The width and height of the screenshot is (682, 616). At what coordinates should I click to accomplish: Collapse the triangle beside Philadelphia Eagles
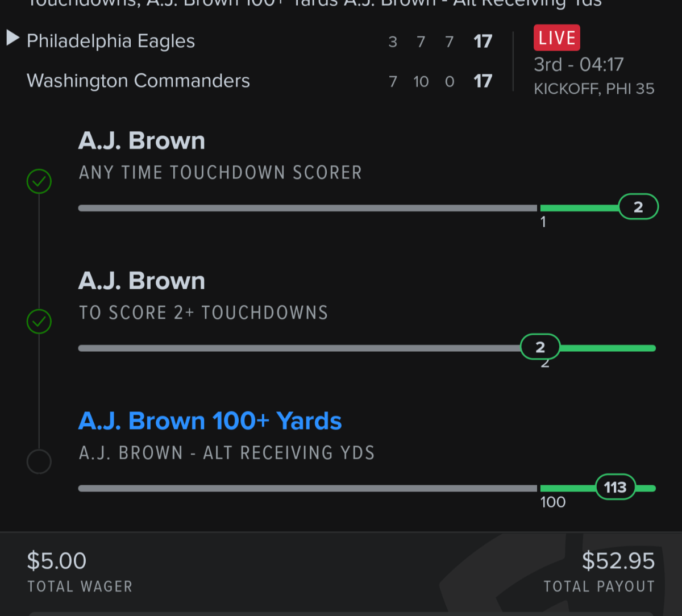click(x=13, y=39)
